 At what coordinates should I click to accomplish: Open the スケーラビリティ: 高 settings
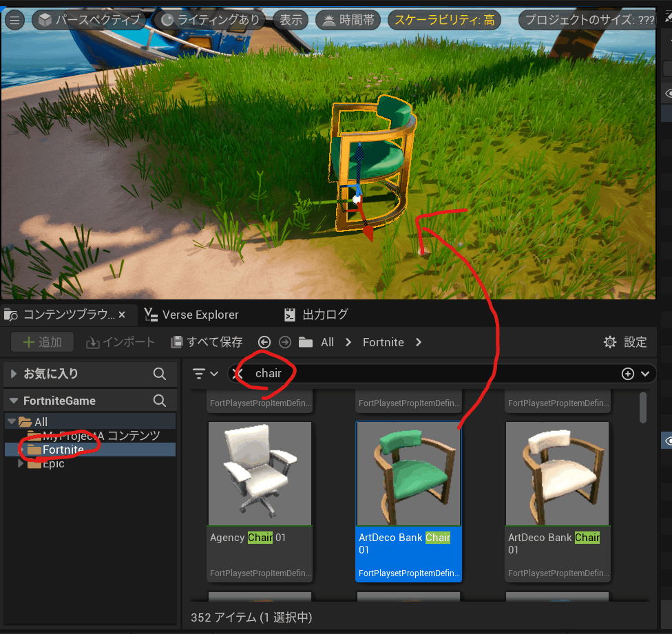(x=444, y=20)
